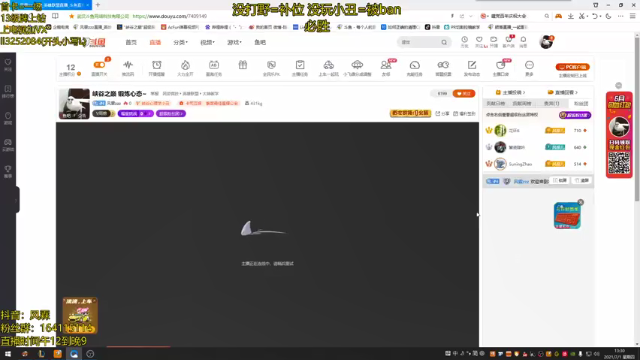Click the clear button beside the welcome message
The width and height of the screenshot is (640, 360).
[x=582, y=180]
